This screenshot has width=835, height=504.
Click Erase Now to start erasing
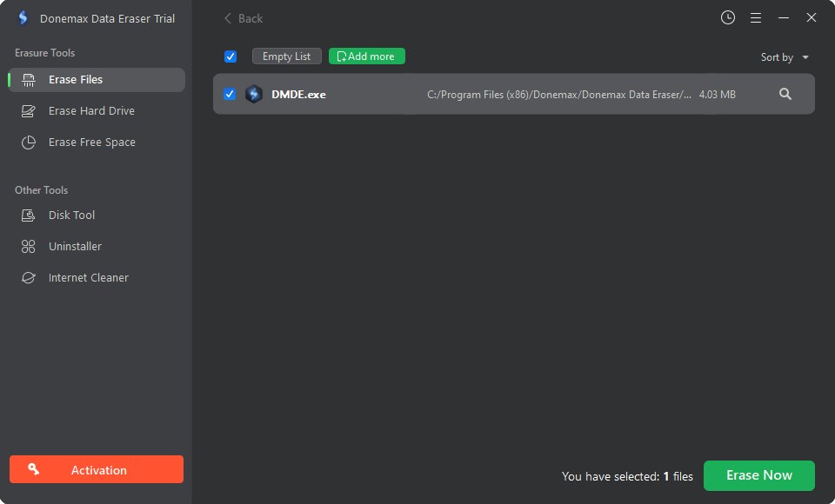[758, 475]
